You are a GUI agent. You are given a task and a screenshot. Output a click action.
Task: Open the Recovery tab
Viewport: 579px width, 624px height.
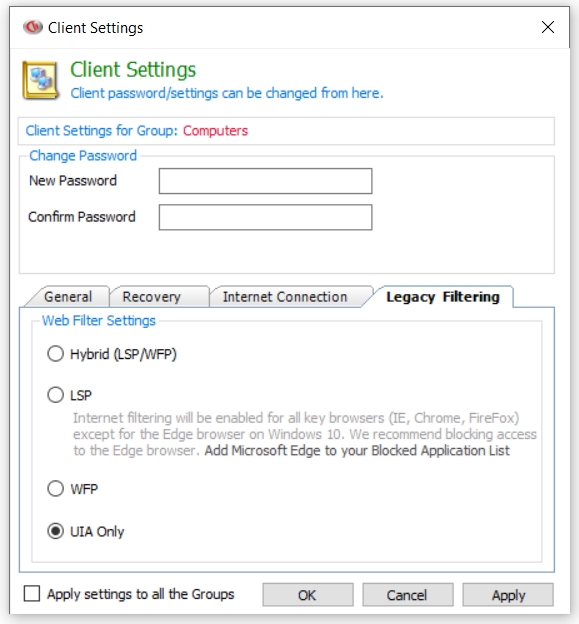152,297
